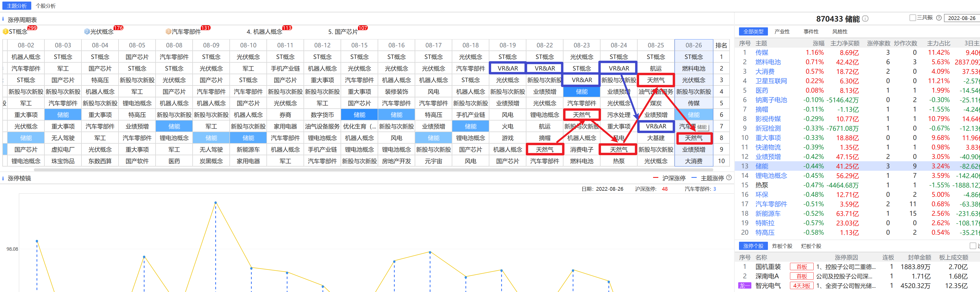Image resolution: width=980 pixels, height=292 pixels.
Task: Sort by the 封单金额 column header
Action: point(920,257)
